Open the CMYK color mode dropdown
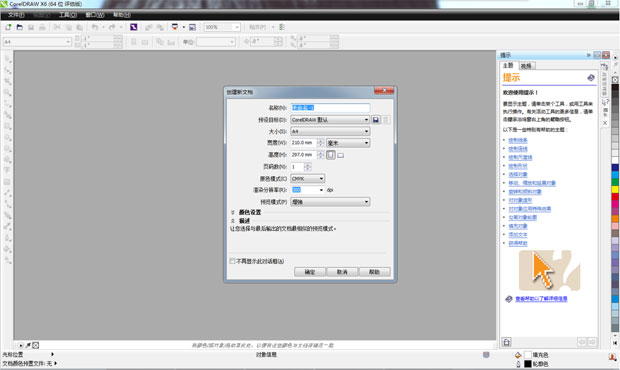620x370 pixels. (308, 178)
